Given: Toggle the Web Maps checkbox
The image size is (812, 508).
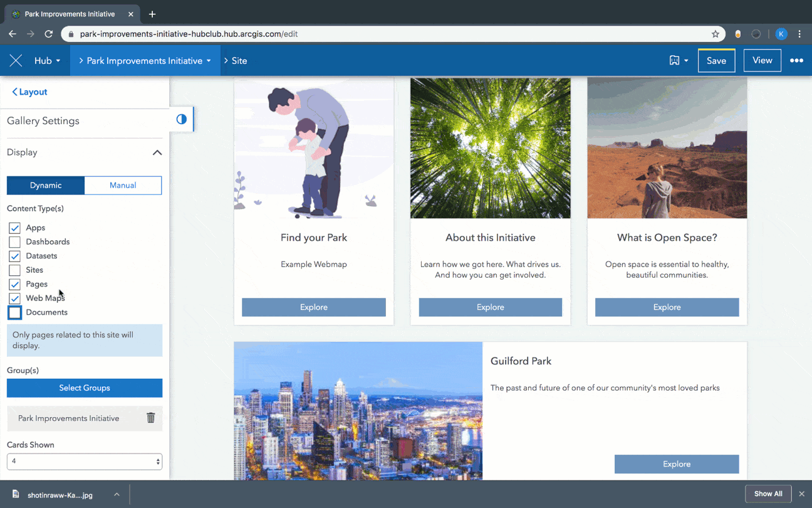Looking at the screenshot, I should [x=14, y=298].
